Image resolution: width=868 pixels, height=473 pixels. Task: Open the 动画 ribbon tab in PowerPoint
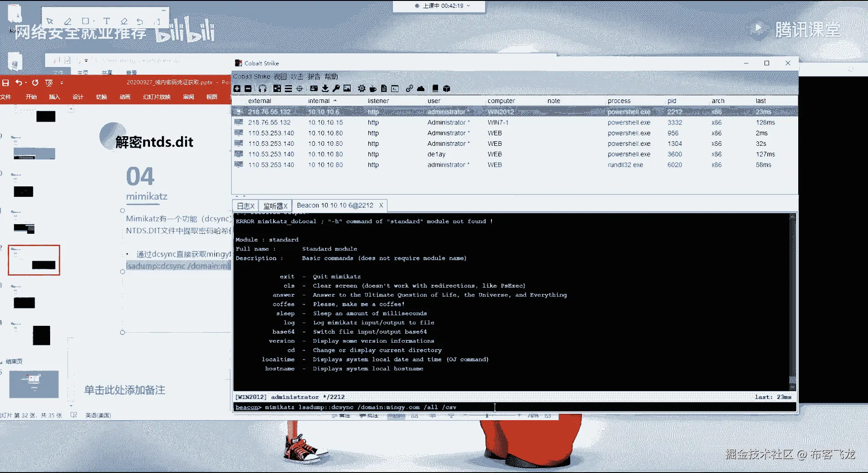point(125,97)
